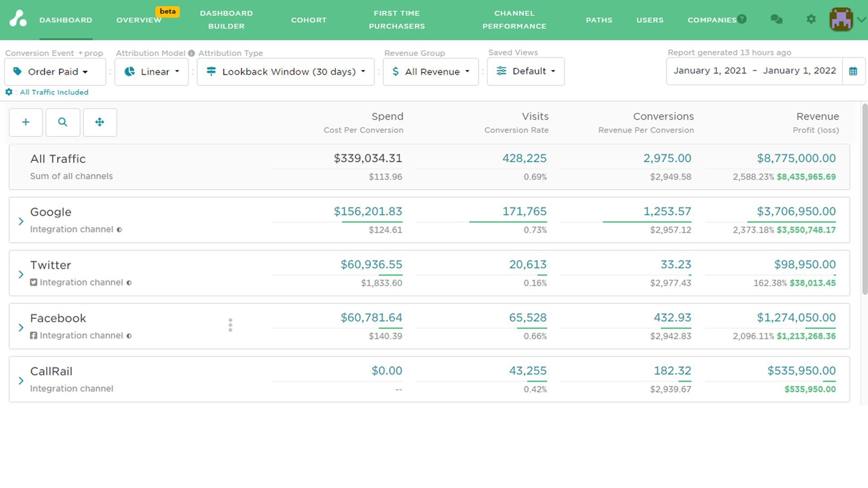Collapse or expand the CallRail row chevron

20,380
